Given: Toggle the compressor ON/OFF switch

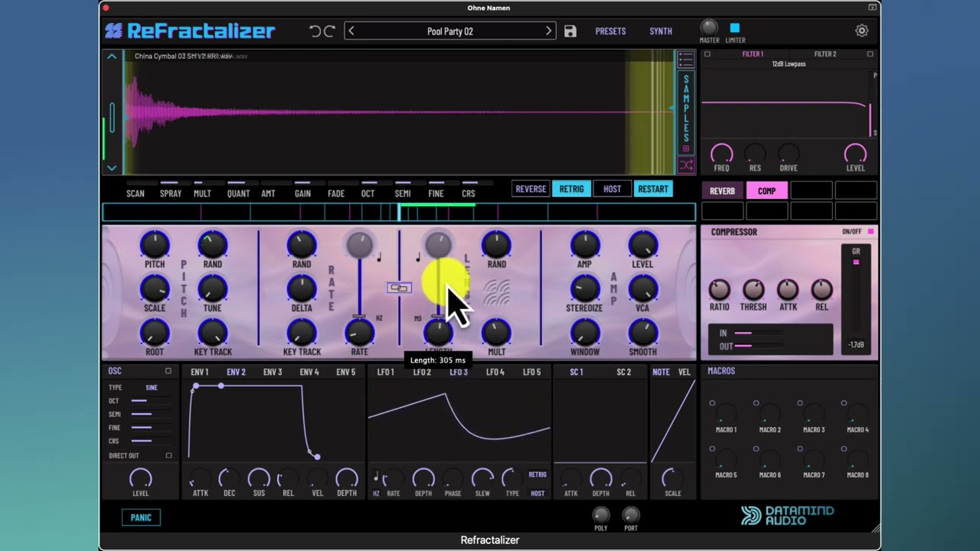Looking at the screenshot, I should click(871, 232).
